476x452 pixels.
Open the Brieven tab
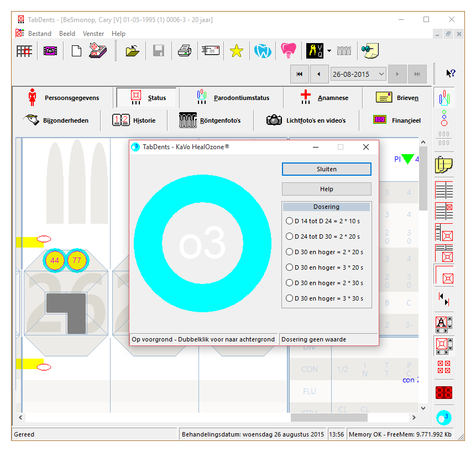(x=397, y=98)
